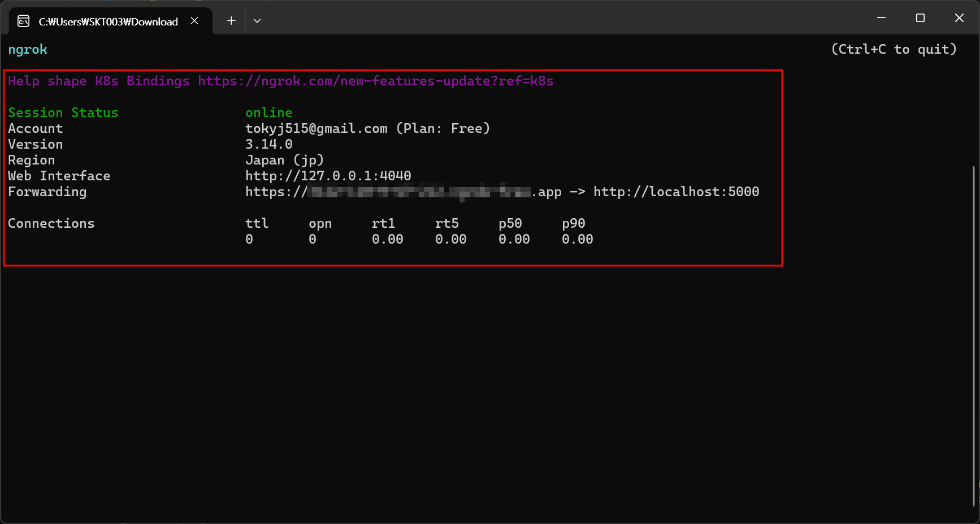
Task: Click the 0.00 value under rt5
Action: pos(451,239)
